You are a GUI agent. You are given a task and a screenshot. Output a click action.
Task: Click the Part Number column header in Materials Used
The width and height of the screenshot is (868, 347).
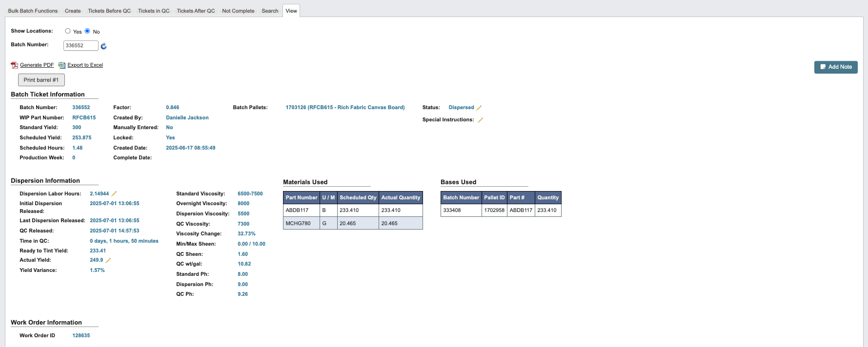click(302, 198)
